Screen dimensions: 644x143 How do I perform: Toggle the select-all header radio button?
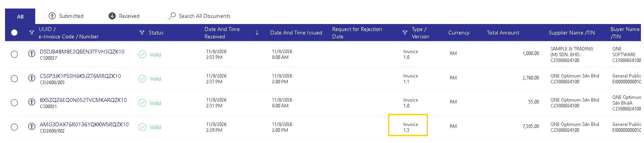coord(14,33)
